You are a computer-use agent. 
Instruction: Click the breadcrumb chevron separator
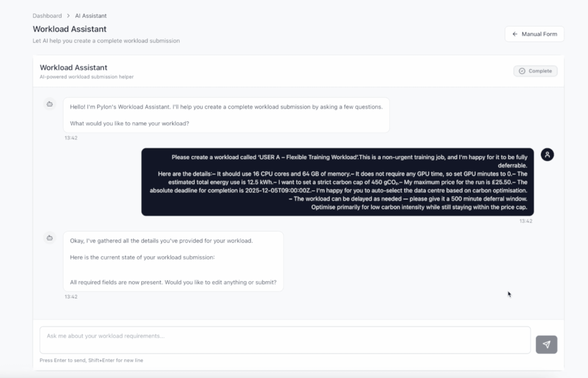68,16
